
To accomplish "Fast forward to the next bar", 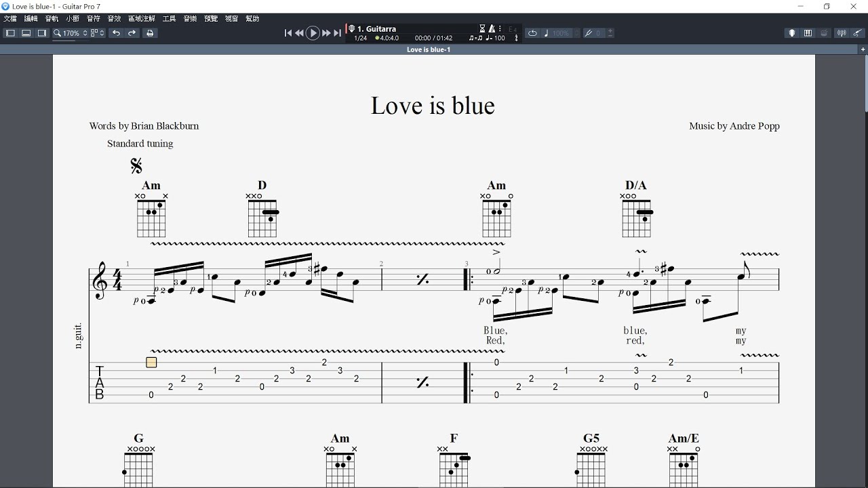I will [326, 33].
